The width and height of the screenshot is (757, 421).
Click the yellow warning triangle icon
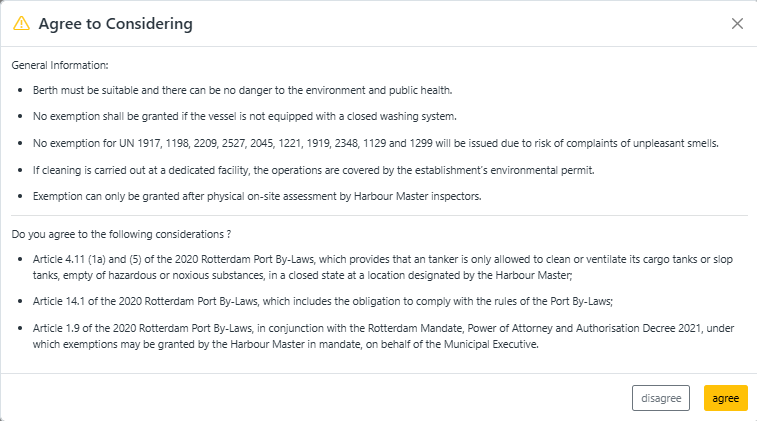click(21, 23)
